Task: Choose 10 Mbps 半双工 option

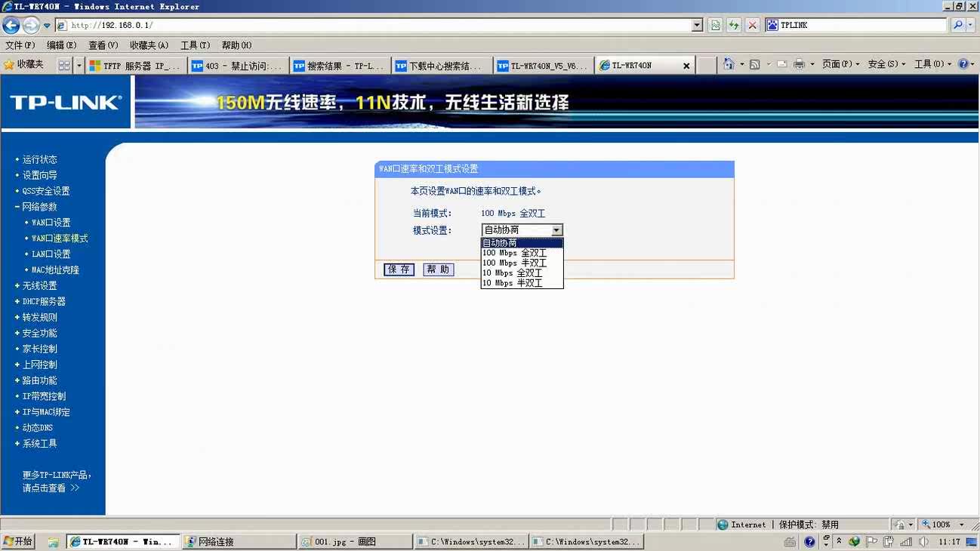Action: click(x=513, y=283)
